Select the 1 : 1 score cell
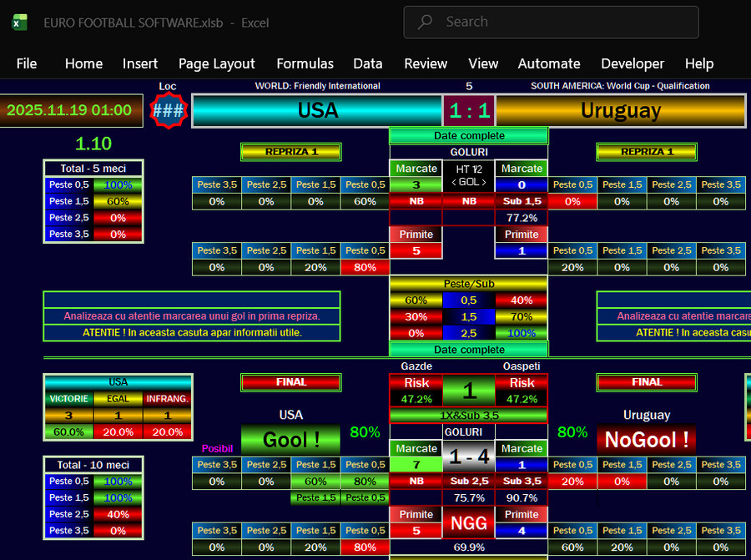The height and width of the screenshot is (560, 751). point(469,111)
